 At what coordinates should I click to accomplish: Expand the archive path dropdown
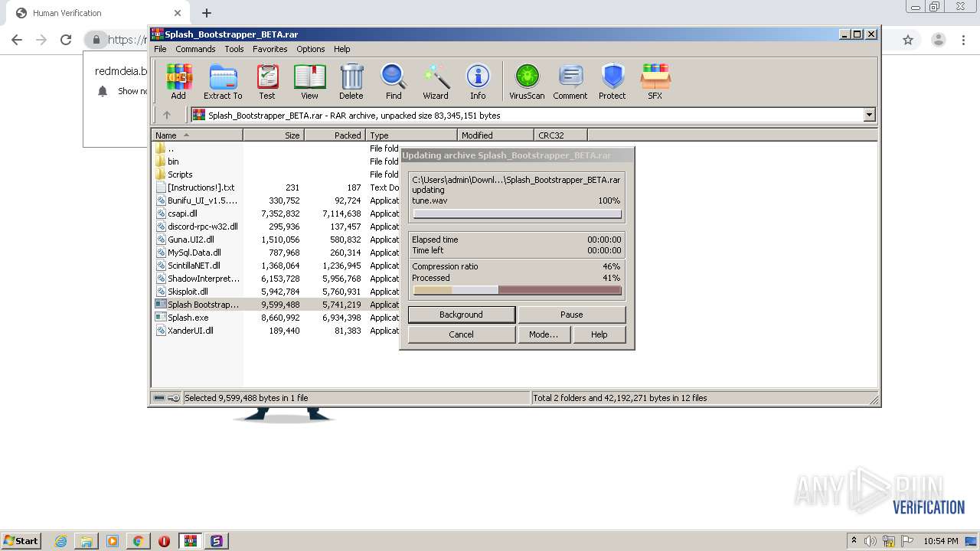click(869, 116)
